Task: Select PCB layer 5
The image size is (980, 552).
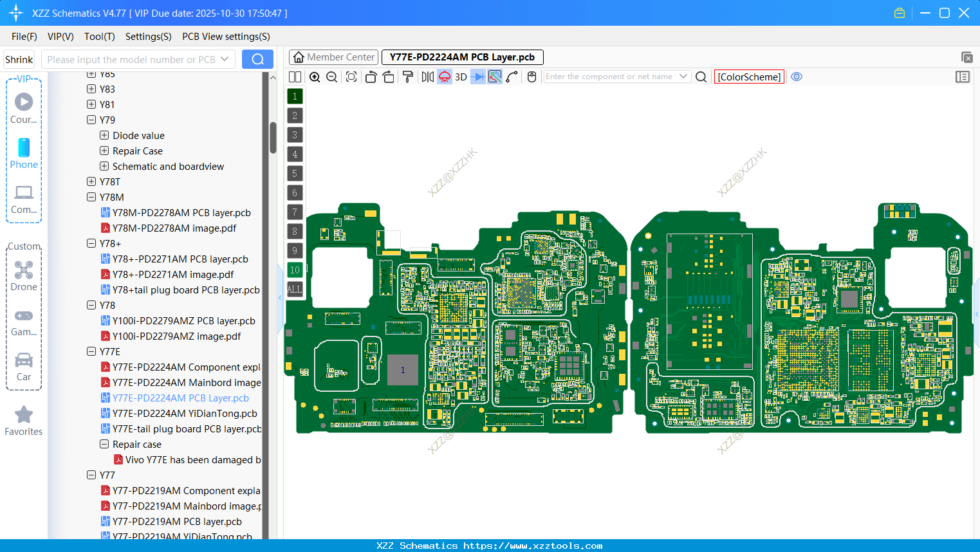Action: pyautogui.click(x=295, y=173)
